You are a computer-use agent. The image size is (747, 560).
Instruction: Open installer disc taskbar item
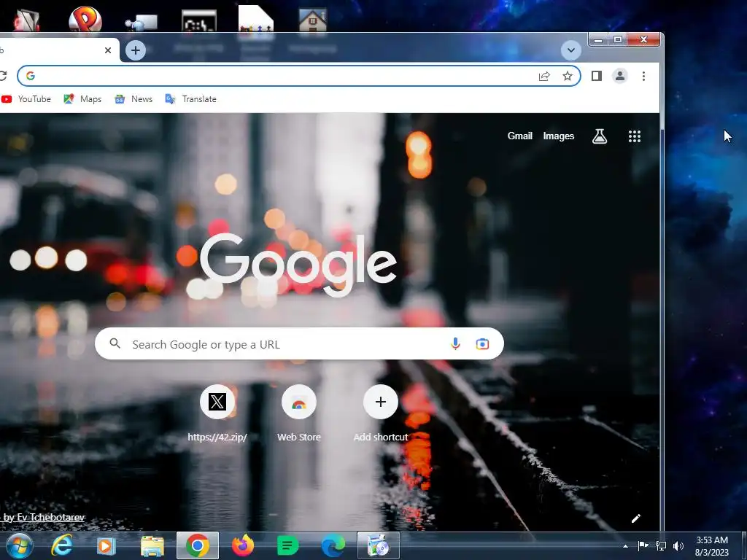pos(379,545)
